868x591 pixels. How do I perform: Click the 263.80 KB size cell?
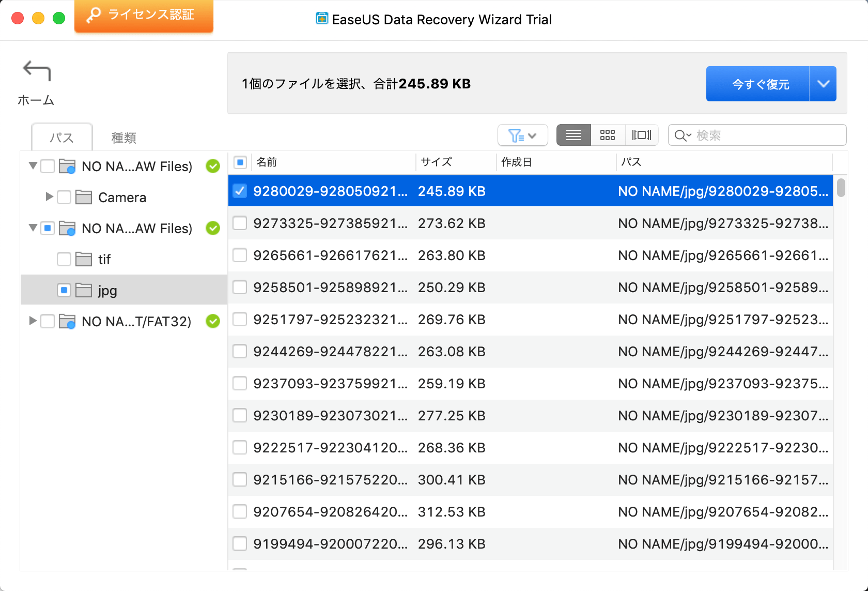[x=452, y=255]
